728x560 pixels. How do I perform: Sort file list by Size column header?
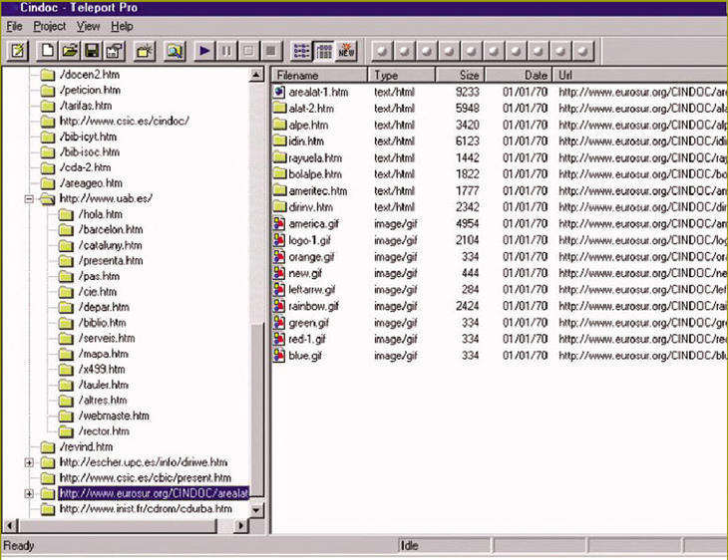click(461, 75)
